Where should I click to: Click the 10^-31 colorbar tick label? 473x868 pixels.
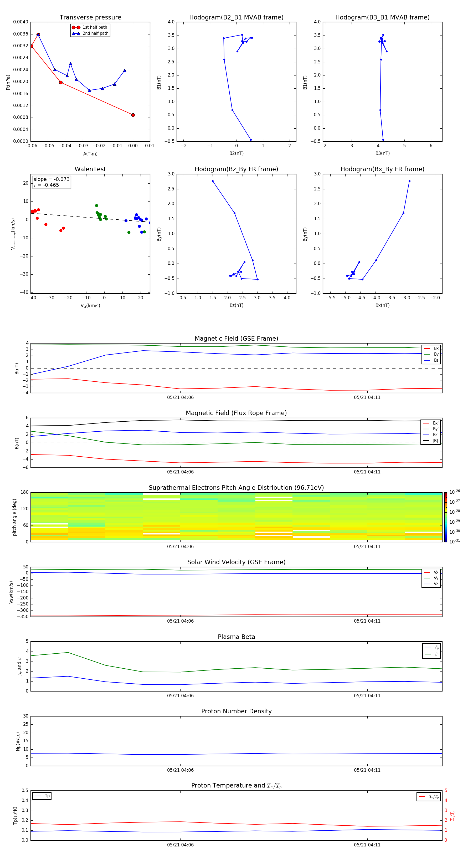pos(455,542)
